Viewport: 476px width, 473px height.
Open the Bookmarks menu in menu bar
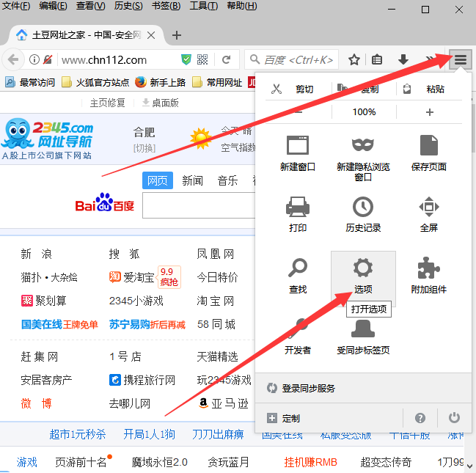166,6
